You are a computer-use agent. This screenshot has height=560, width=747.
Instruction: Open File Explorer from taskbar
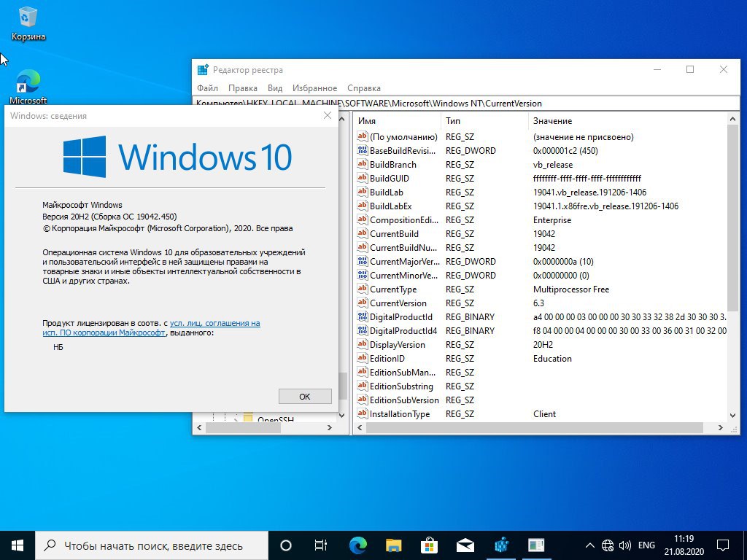(x=393, y=545)
